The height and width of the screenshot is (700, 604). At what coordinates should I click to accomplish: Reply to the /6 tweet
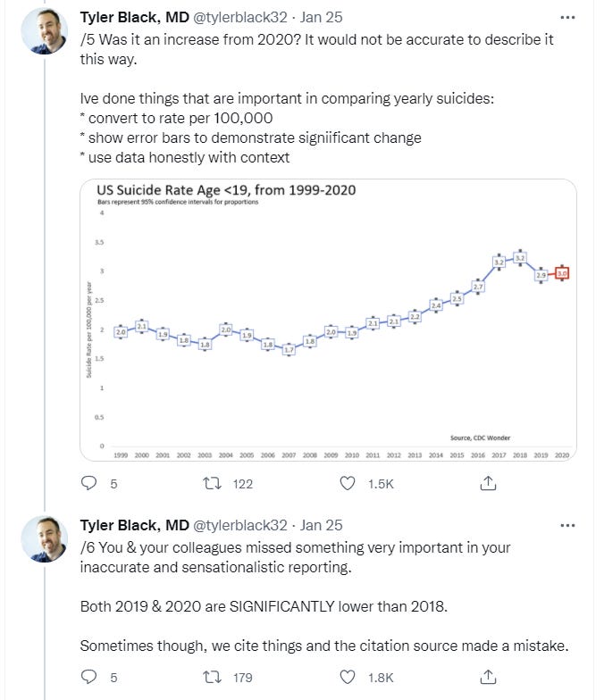[x=88, y=678]
